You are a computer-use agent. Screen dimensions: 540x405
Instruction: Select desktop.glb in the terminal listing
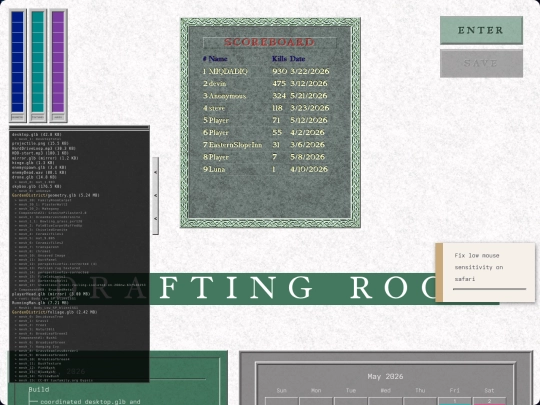pos(37,135)
